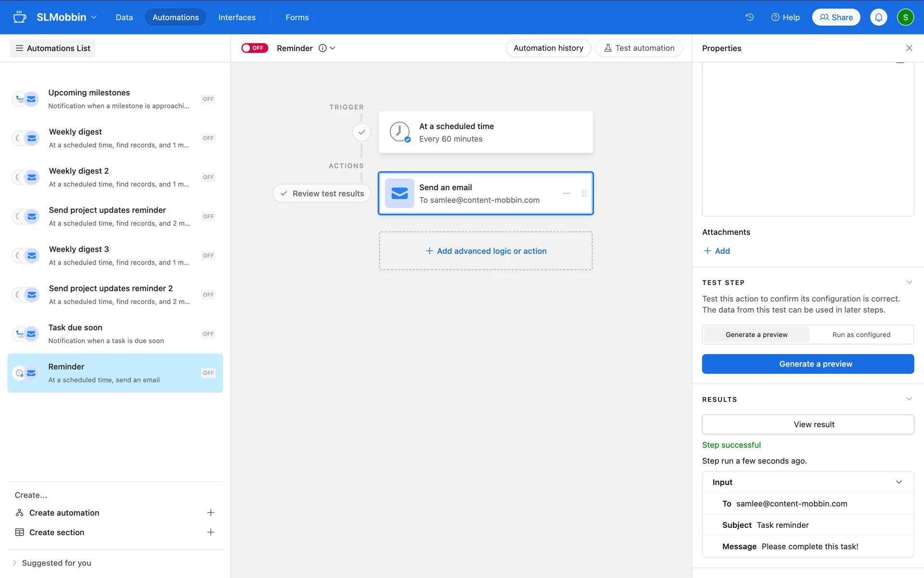Screen dimensions: 924x578
Task: Click the scheduled time clock icon
Action: click(x=399, y=131)
